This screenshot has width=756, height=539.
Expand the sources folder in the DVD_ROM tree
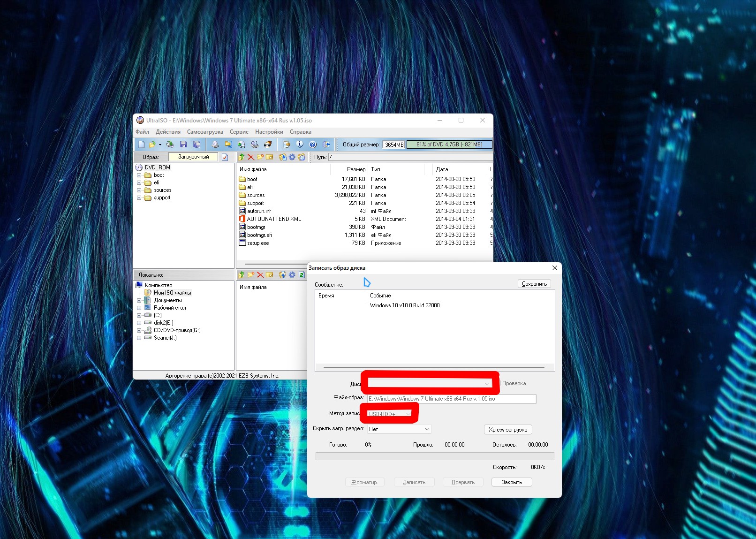click(x=139, y=190)
